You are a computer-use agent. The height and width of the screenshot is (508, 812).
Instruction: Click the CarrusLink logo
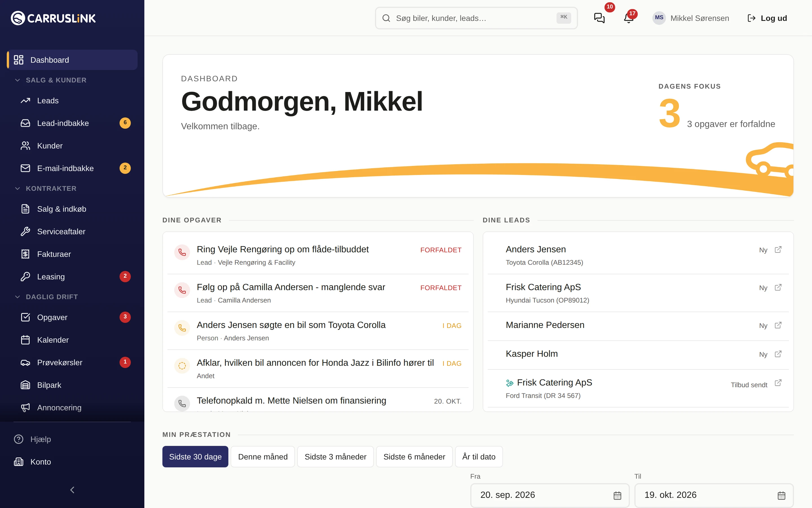point(53,18)
